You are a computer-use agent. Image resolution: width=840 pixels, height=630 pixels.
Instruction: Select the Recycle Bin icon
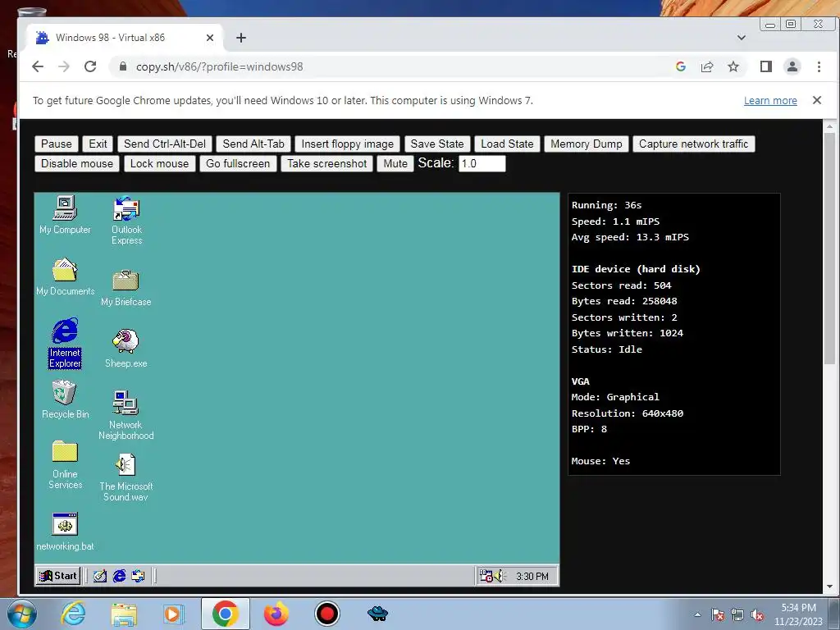[65, 399]
